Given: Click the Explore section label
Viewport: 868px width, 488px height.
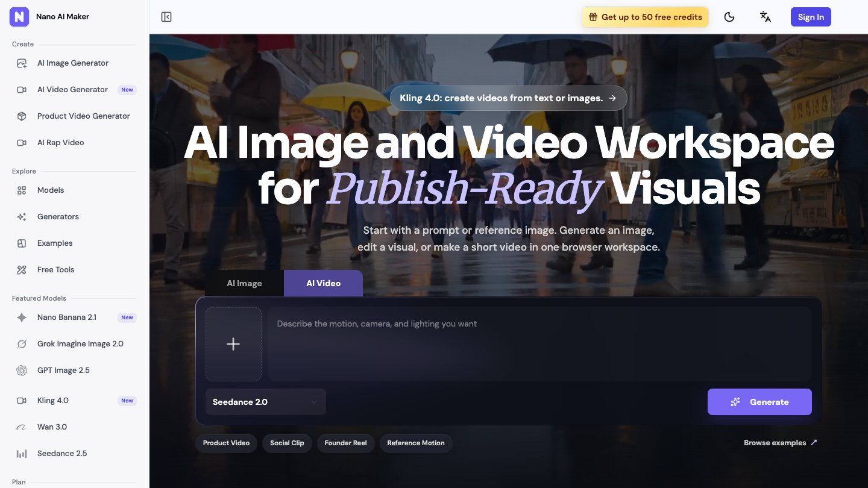Looking at the screenshot, I should pos(24,171).
